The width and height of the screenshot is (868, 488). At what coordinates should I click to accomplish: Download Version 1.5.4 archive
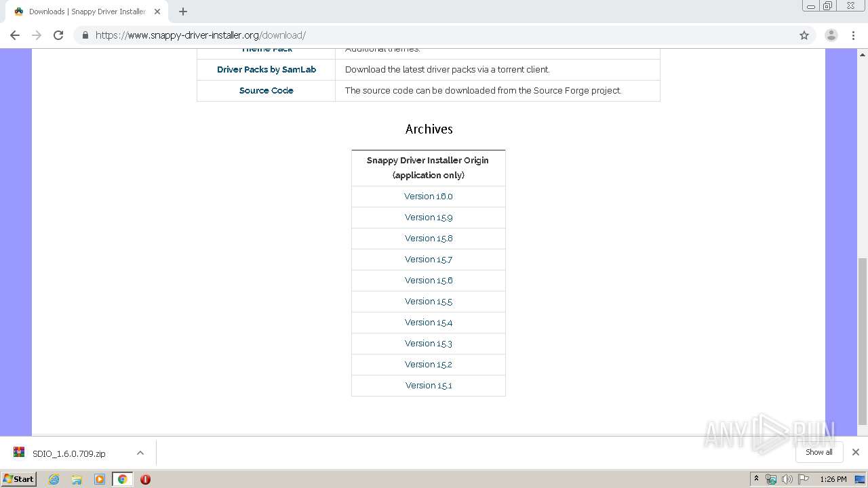coord(429,323)
